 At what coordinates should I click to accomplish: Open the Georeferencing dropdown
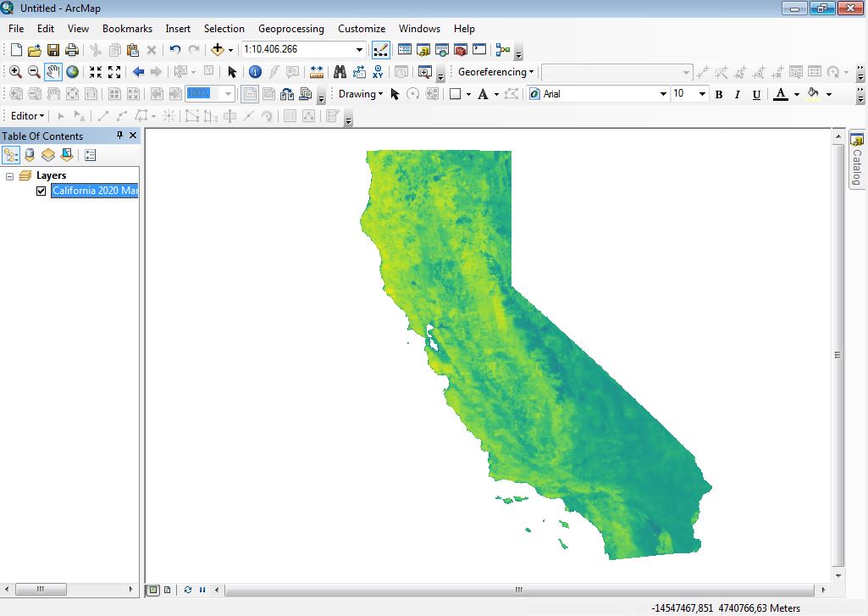[x=495, y=71]
